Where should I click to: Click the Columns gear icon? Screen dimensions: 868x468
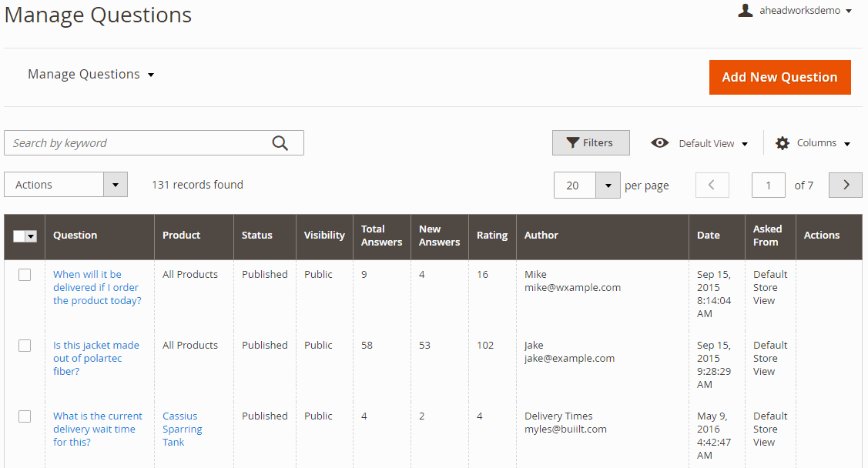(x=783, y=143)
